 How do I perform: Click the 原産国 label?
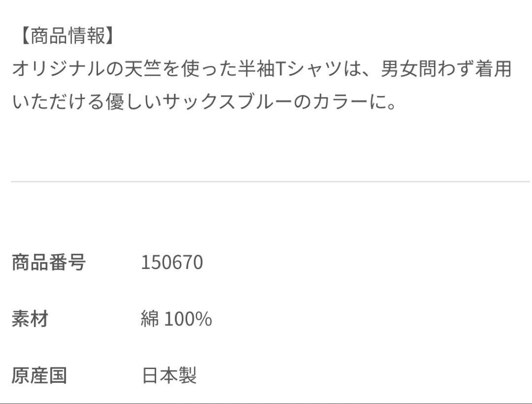[x=39, y=375]
